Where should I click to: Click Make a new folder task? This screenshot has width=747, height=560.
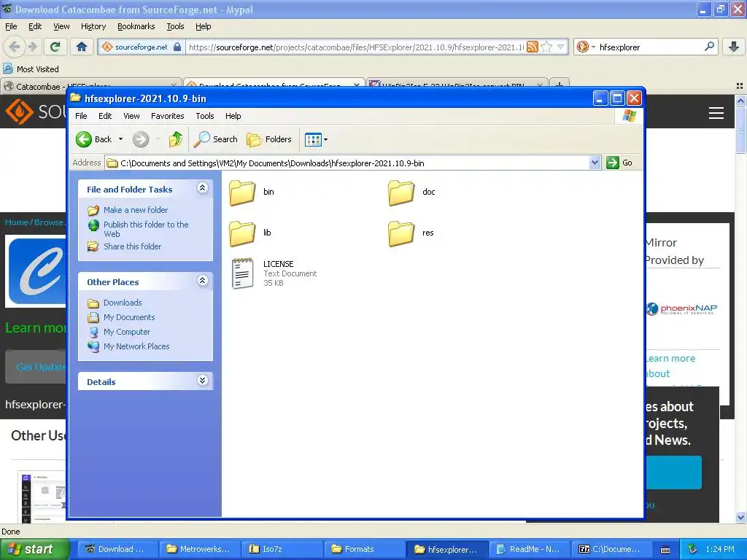pyautogui.click(x=135, y=210)
